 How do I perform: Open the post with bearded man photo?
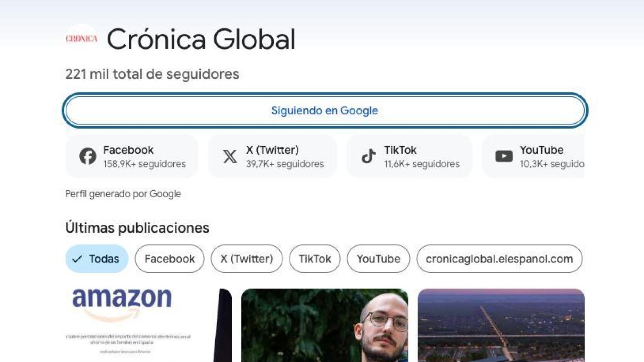click(x=325, y=325)
